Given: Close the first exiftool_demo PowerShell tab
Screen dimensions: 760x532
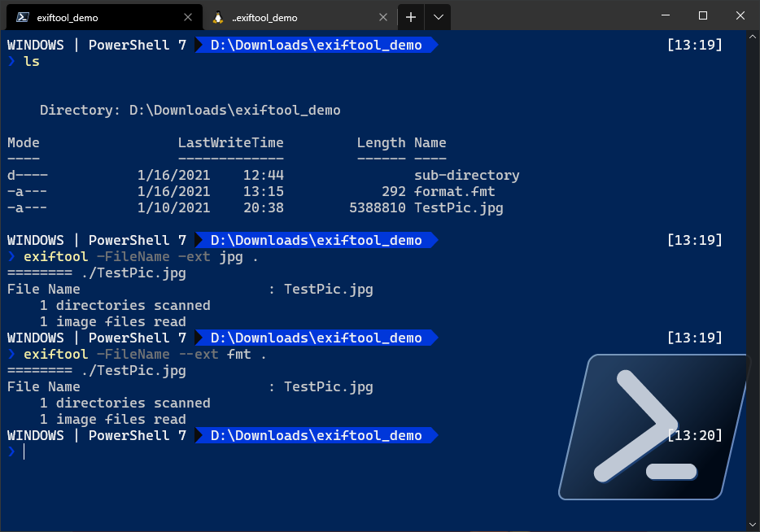Looking at the screenshot, I should click(x=188, y=17).
